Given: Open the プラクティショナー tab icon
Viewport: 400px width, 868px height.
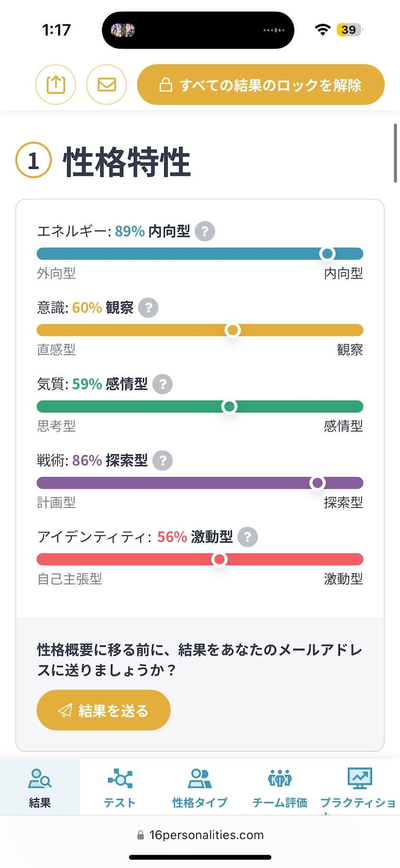Looking at the screenshot, I should [360, 779].
